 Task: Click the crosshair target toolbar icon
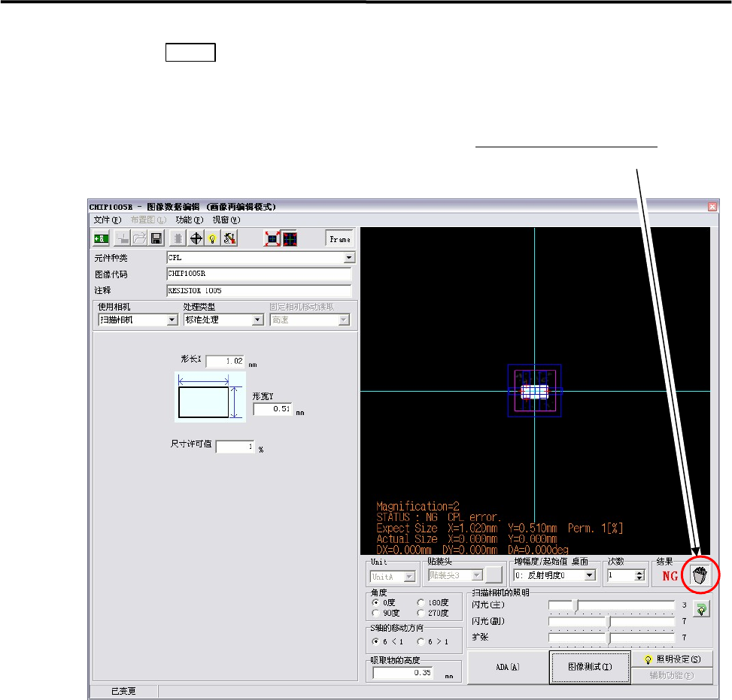pyautogui.click(x=196, y=238)
